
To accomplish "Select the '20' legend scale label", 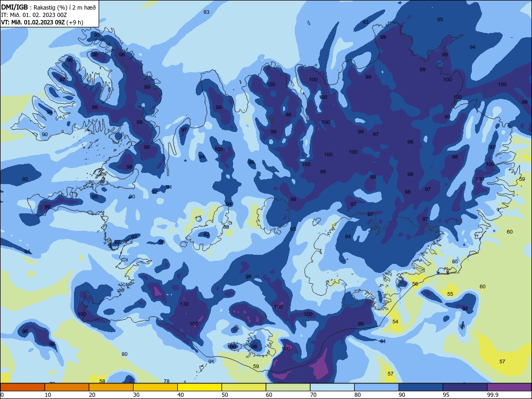I will click(x=92, y=395).
